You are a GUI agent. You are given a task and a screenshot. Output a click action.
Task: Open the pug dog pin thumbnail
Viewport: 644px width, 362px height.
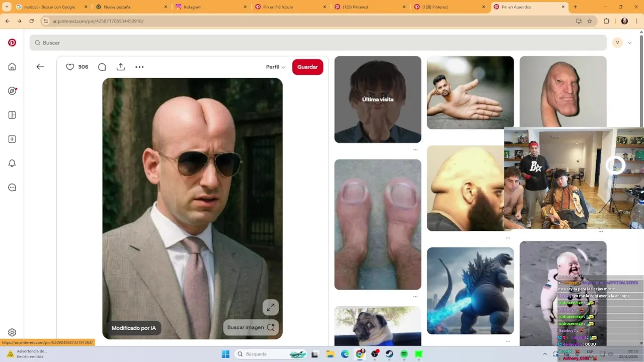click(378, 326)
